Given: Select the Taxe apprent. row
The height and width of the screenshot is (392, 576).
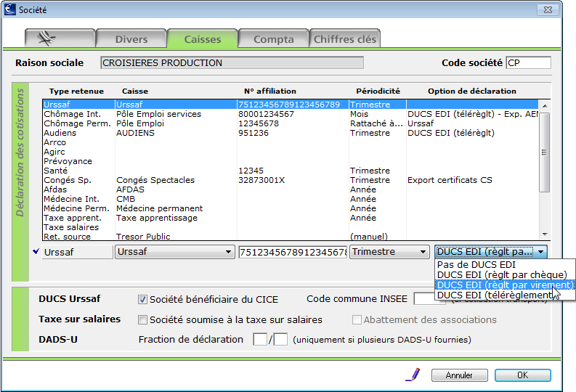Looking at the screenshot, I should click(x=291, y=218).
